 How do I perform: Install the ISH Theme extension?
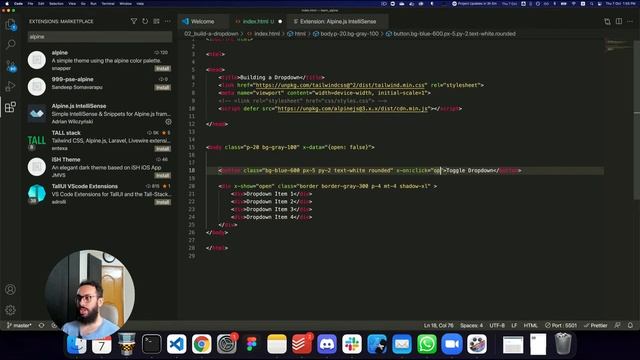[162, 176]
